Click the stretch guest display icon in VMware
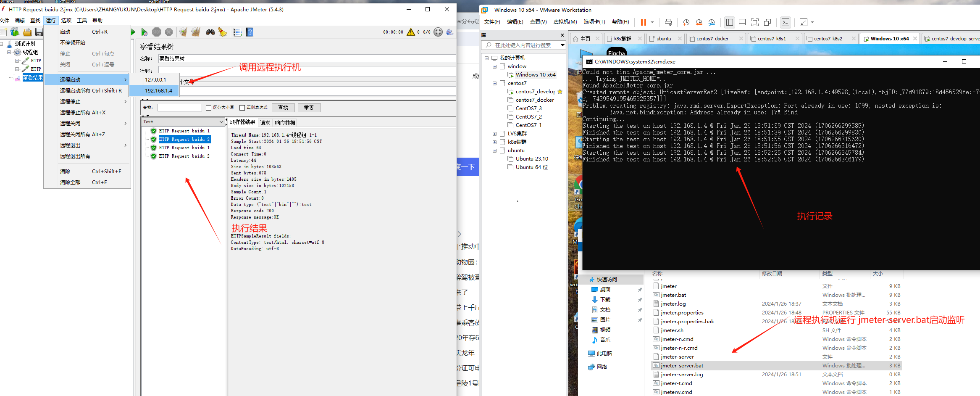This screenshot has width=980, height=396. [x=803, y=22]
